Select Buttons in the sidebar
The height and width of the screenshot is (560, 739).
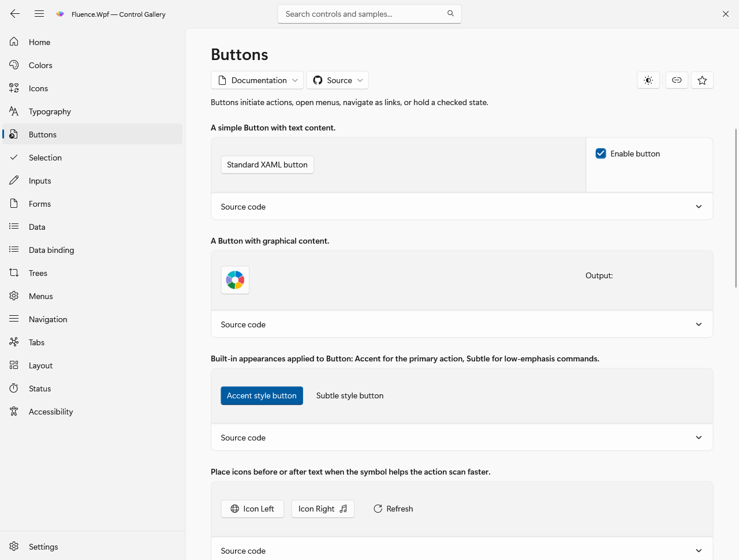92,134
